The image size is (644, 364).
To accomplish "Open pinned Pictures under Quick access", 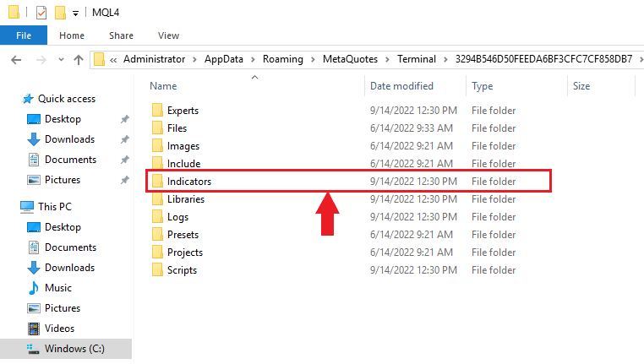I will (63, 180).
